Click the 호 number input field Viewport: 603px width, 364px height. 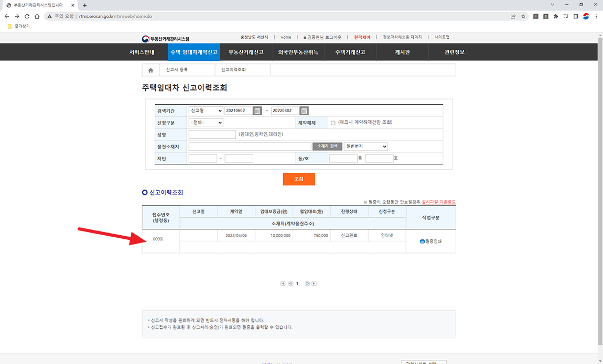(x=379, y=158)
